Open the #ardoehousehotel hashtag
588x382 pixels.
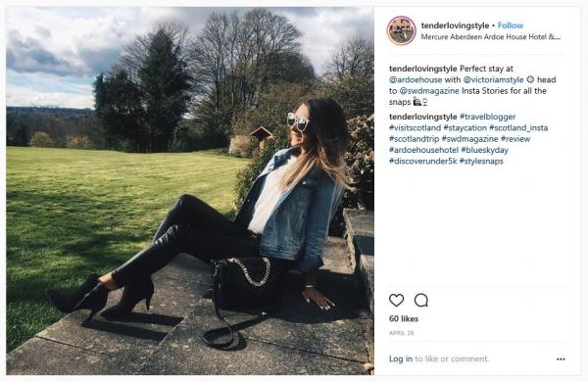pos(423,150)
